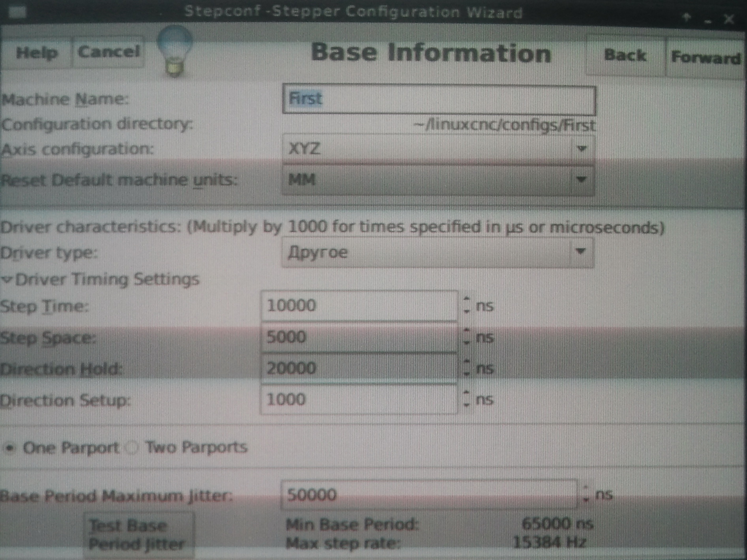
Task: Increase Base Period Maximum Jitter value
Action: pyautogui.click(x=586, y=489)
